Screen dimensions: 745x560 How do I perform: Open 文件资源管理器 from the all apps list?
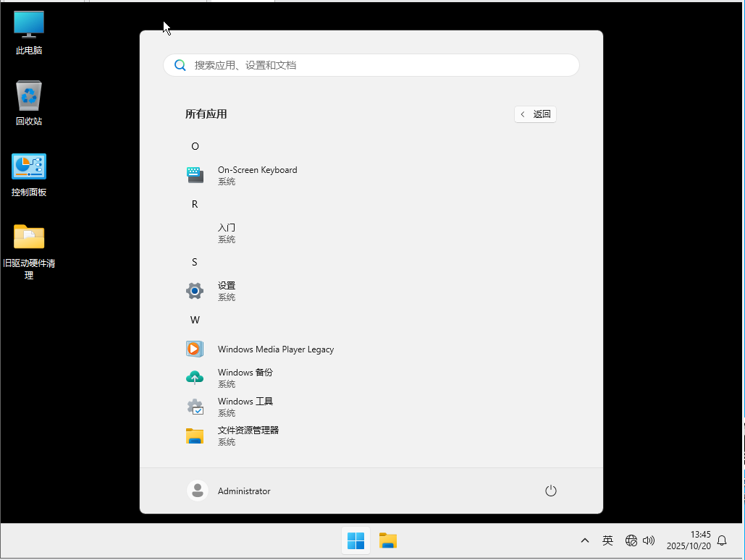pyautogui.click(x=248, y=436)
